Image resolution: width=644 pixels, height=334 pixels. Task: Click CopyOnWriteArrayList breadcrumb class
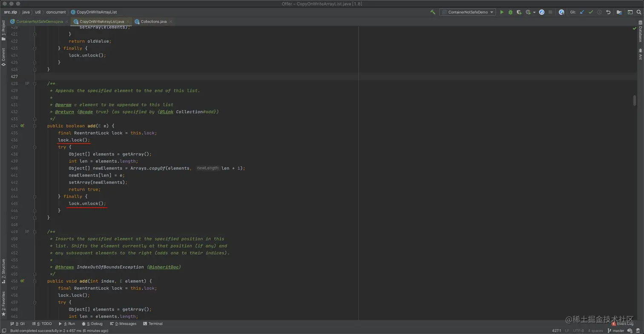(94, 12)
